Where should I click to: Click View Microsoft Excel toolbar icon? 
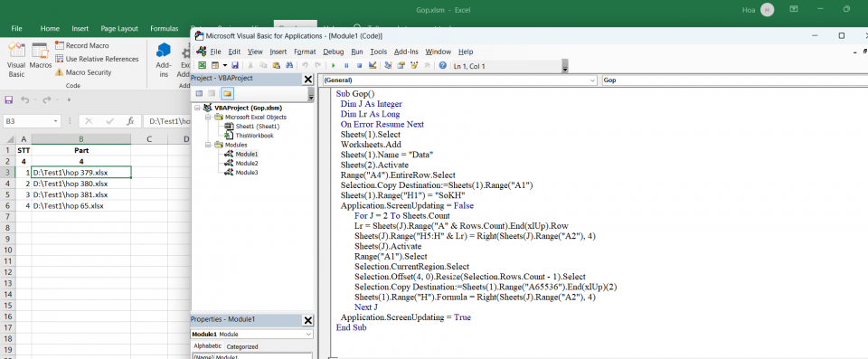coord(202,65)
